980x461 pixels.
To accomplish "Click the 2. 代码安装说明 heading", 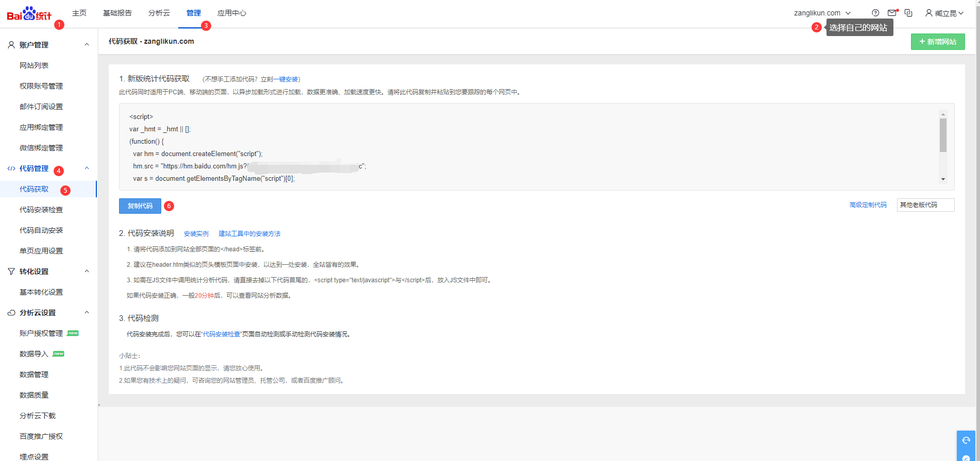I will point(146,233).
